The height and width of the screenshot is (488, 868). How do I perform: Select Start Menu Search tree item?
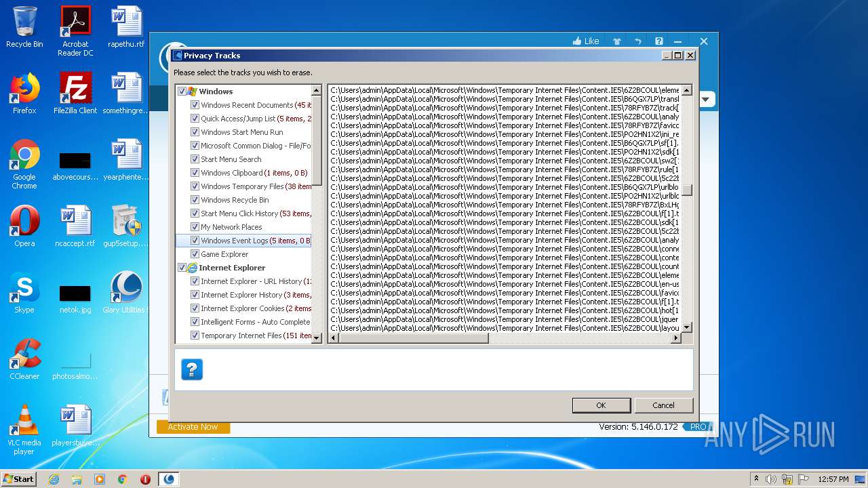click(231, 159)
